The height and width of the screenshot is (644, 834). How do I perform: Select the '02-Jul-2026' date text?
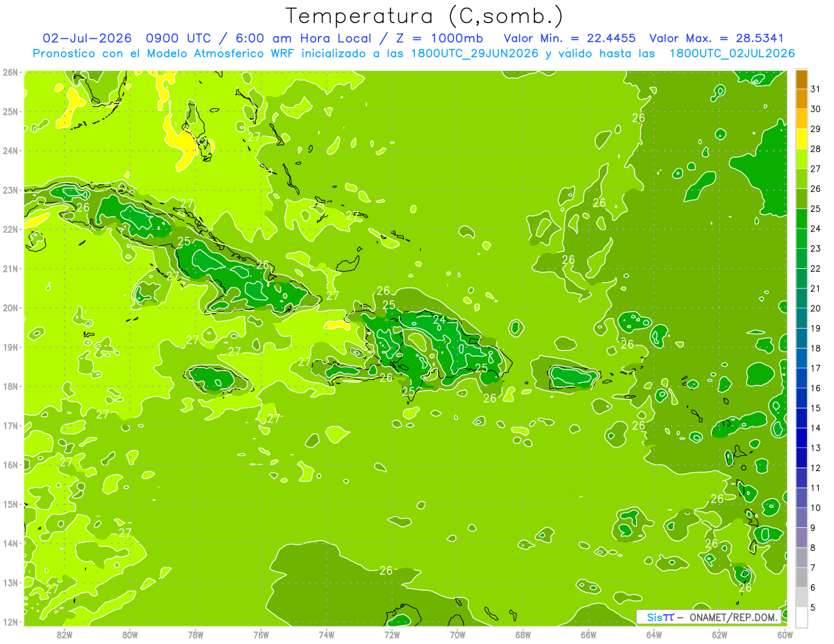pyautogui.click(x=88, y=38)
